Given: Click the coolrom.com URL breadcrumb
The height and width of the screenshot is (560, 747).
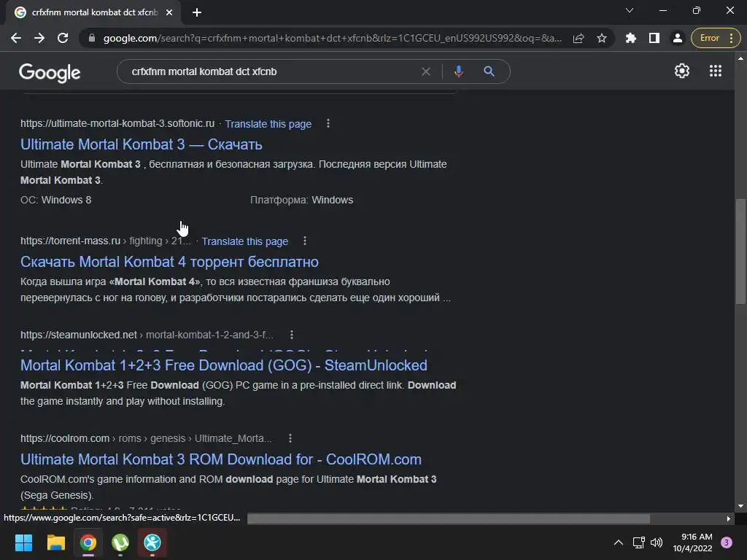Looking at the screenshot, I should (x=146, y=438).
